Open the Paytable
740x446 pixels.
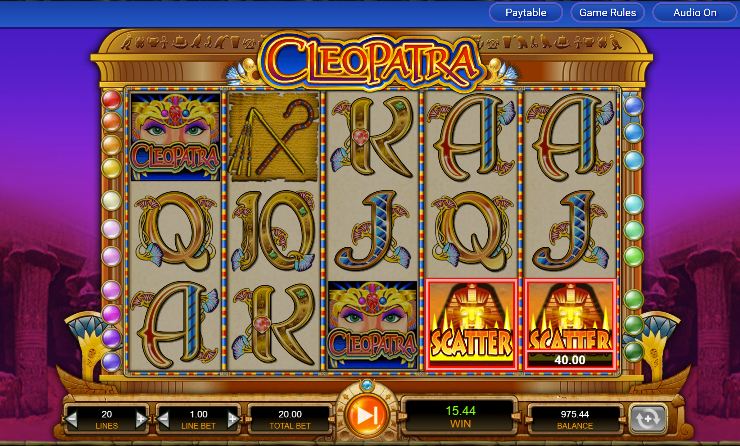526,13
